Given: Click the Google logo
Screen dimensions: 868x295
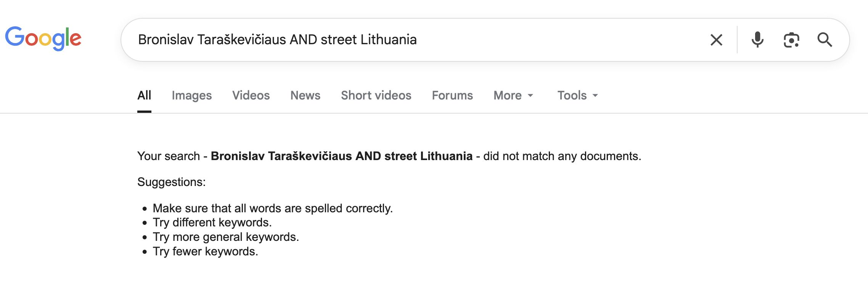Looking at the screenshot, I should pyautogui.click(x=43, y=38).
